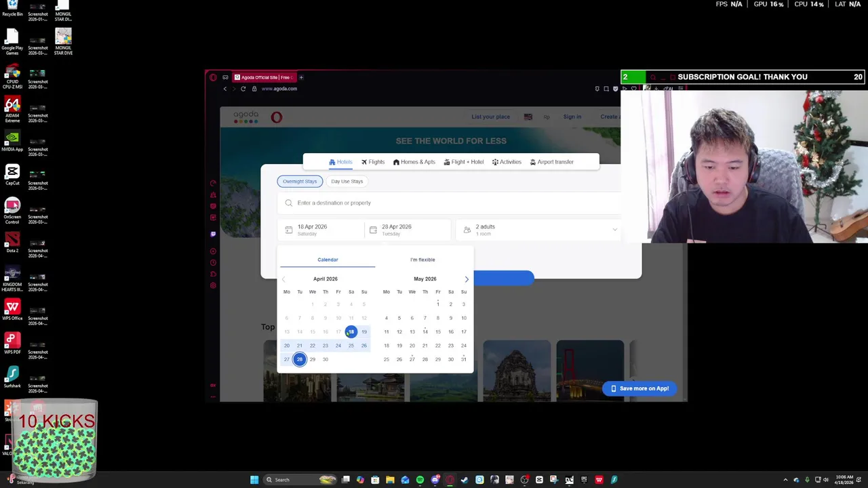The width and height of the screenshot is (868, 488).
Task: Select the I'm flexible tab
Action: coord(422,260)
